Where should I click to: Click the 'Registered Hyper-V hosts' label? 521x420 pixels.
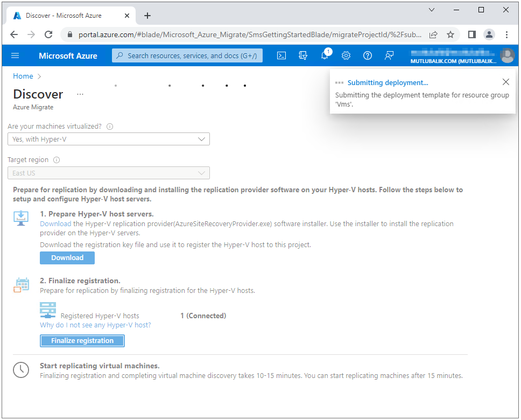[100, 316]
